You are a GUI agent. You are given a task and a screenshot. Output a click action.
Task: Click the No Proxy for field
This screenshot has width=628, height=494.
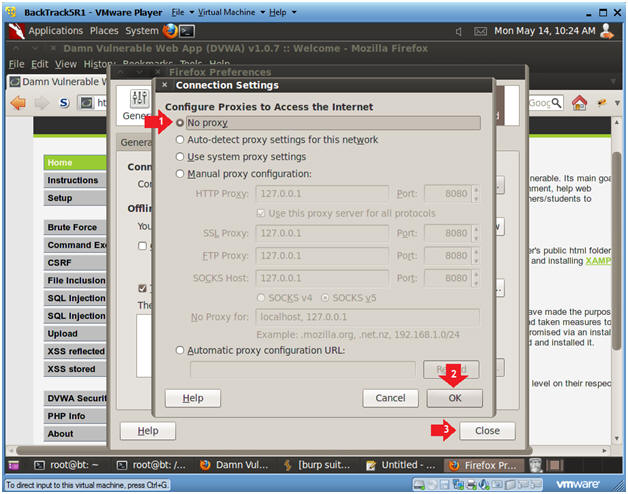(x=367, y=317)
